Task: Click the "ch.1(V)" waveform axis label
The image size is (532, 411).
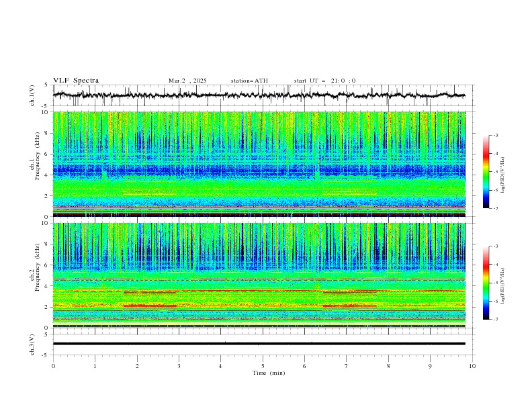Action: (32, 95)
